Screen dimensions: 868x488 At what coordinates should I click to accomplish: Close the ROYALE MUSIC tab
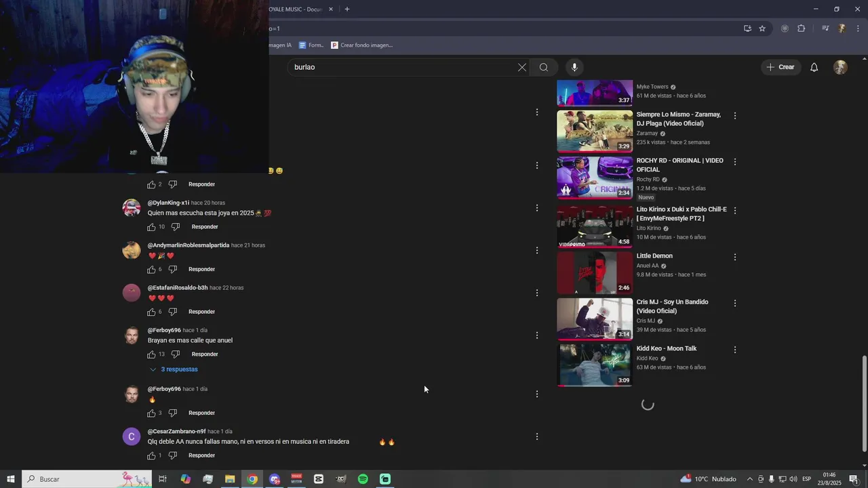tap(331, 9)
